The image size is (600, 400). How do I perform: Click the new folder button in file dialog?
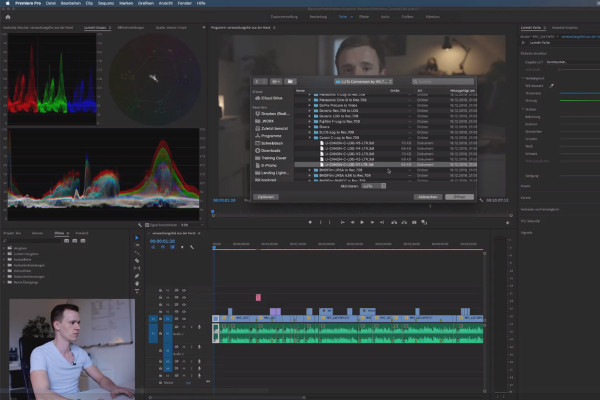coord(290,82)
